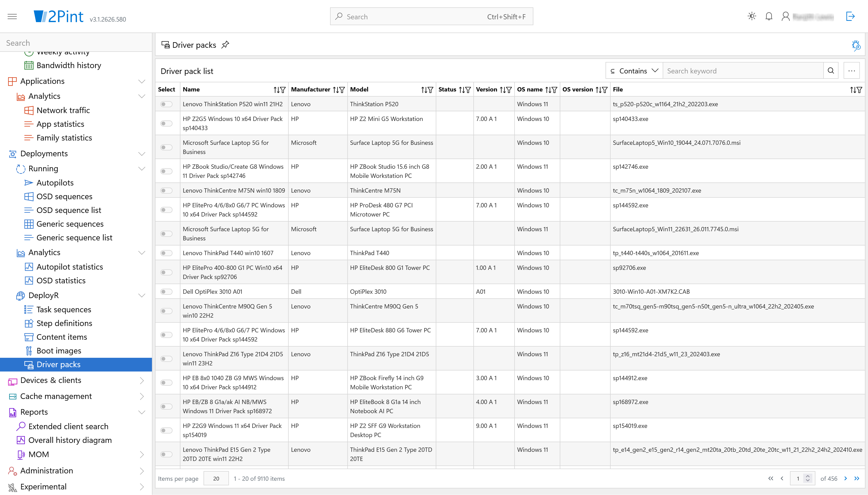Open Family statistics page

pyautogui.click(x=64, y=138)
